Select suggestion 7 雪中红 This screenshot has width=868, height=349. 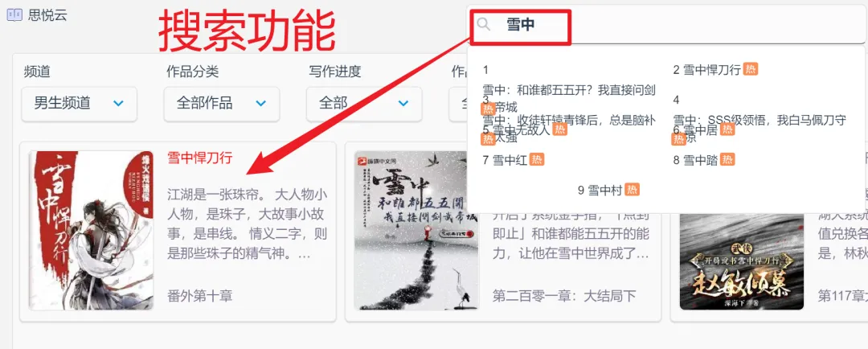click(506, 160)
